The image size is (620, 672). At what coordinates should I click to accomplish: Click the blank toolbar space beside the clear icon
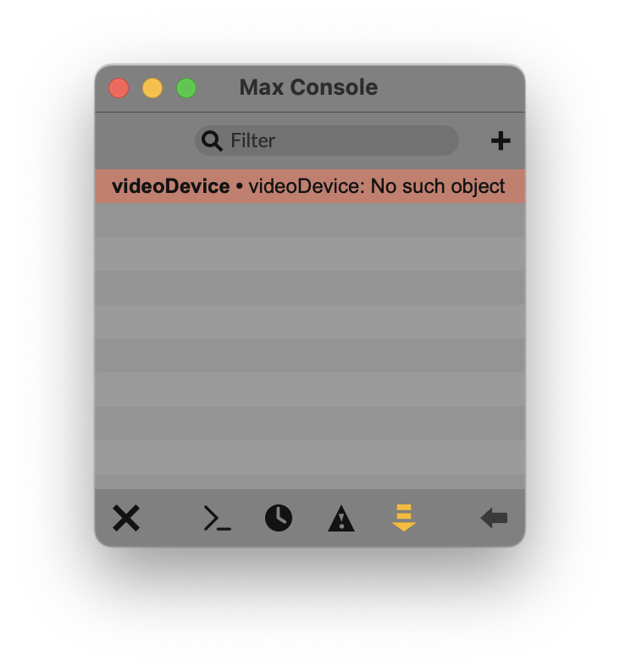click(x=171, y=518)
